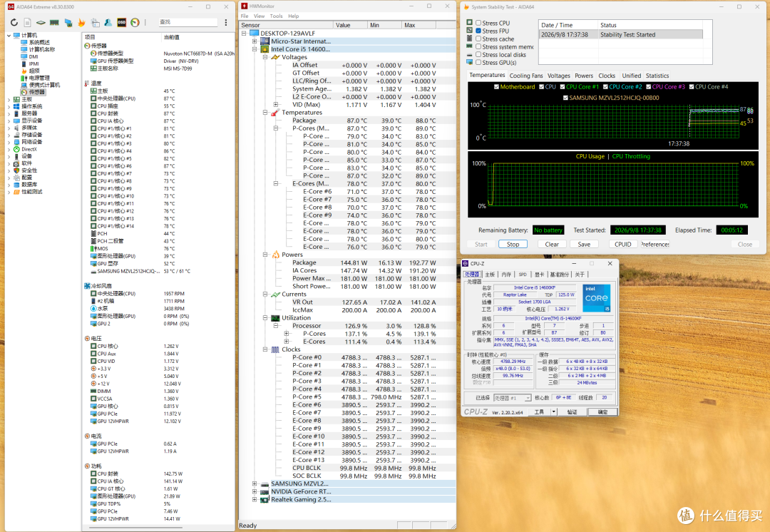Image resolution: width=770 pixels, height=532 pixels.
Task: Open the 工具 dropdown arrow in CPU-Z
Action: (x=554, y=411)
